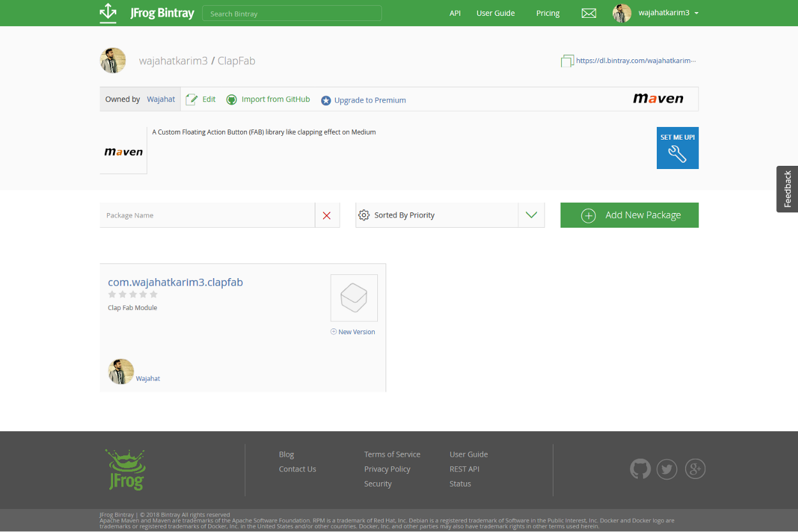Click the Wajahat link in package card
This screenshot has height=532, width=798.
148,378
